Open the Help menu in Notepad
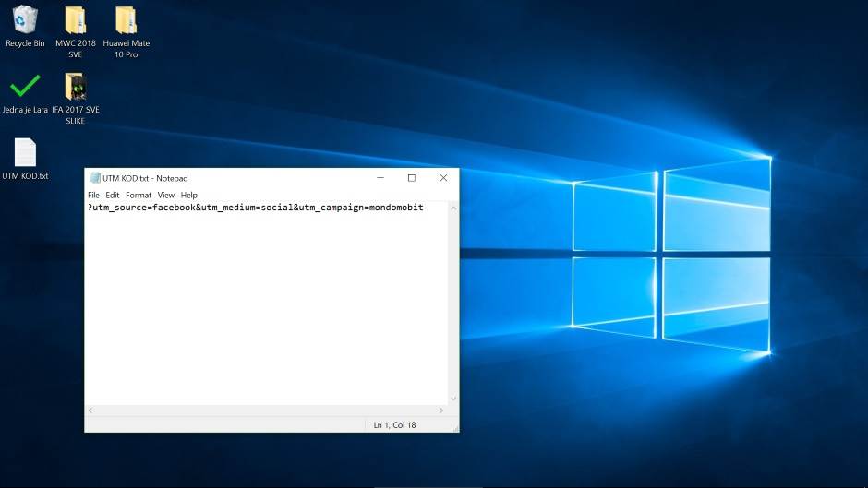This screenshot has width=868, height=488. coord(189,196)
